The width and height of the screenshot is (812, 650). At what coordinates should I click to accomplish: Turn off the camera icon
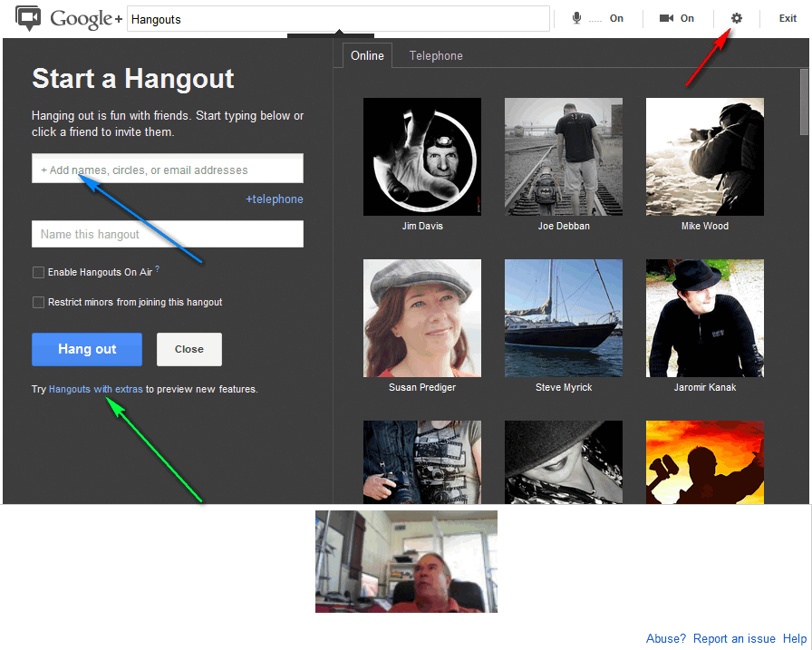[x=667, y=18]
